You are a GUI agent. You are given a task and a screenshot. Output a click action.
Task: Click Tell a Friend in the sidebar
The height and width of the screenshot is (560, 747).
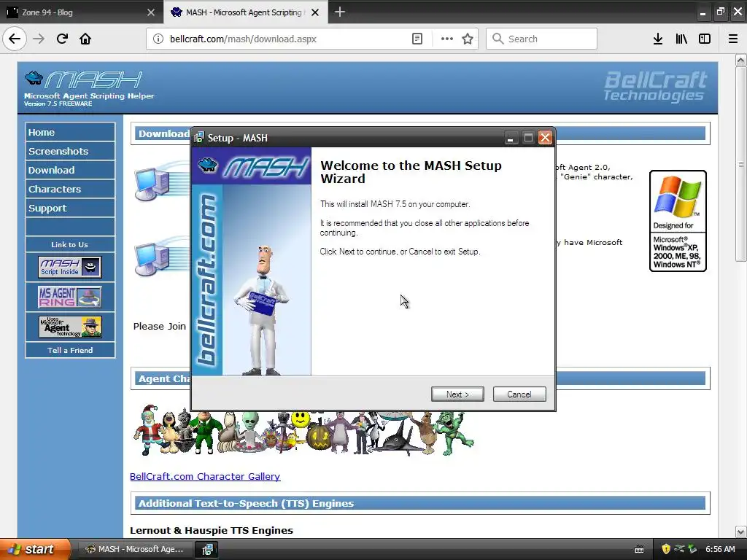[x=70, y=350]
